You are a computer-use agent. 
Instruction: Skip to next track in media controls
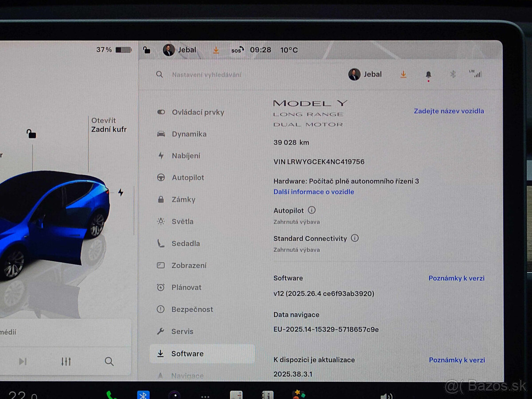[23, 361]
